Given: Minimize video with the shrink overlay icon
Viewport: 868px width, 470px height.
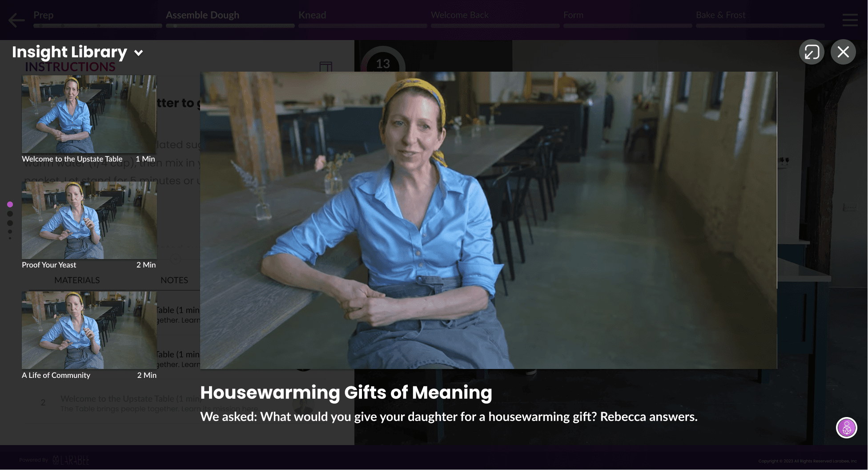Looking at the screenshot, I should 812,52.
